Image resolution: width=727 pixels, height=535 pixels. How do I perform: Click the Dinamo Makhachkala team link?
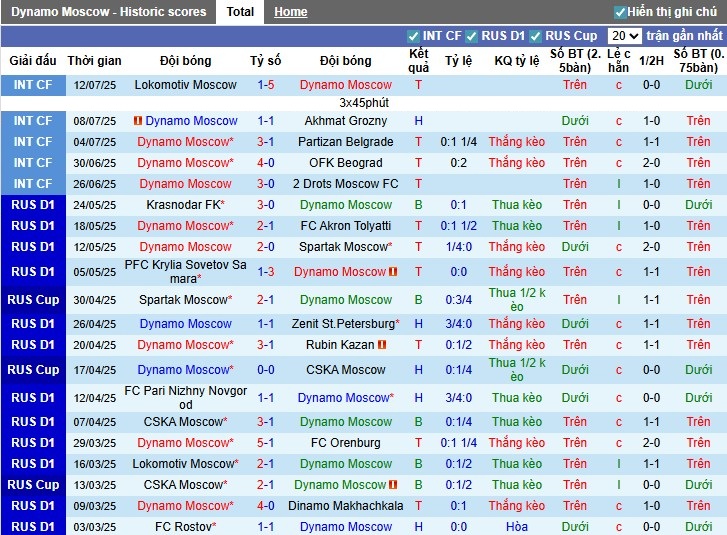(345, 506)
